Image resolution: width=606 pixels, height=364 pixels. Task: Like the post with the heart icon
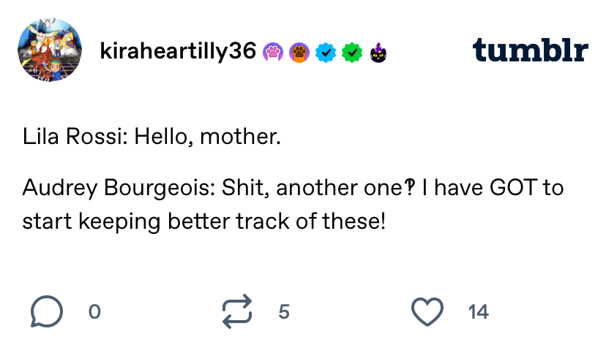pyautogui.click(x=427, y=311)
